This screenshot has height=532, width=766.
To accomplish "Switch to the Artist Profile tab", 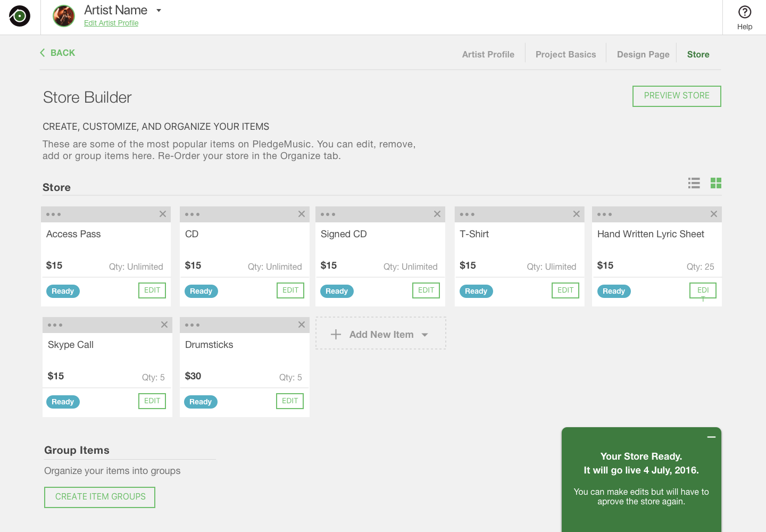I will (x=488, y=54).
